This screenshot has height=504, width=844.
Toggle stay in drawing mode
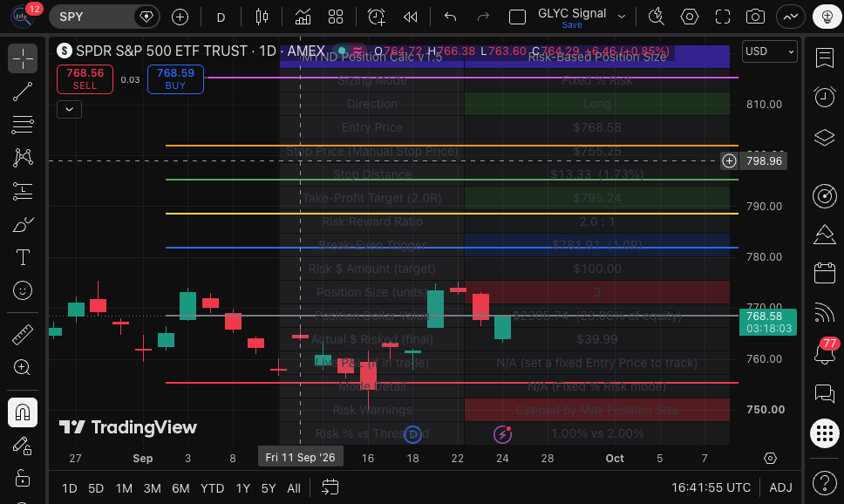(x=23, y=446)
